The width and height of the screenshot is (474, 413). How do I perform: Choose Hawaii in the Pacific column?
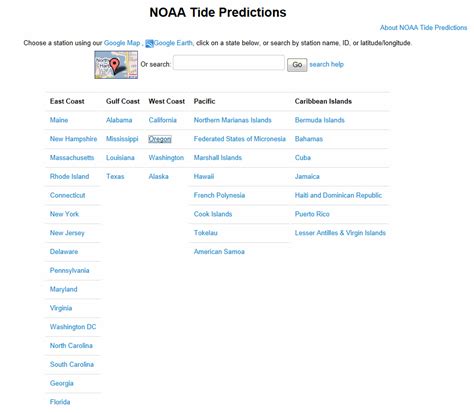pos(204,176)
